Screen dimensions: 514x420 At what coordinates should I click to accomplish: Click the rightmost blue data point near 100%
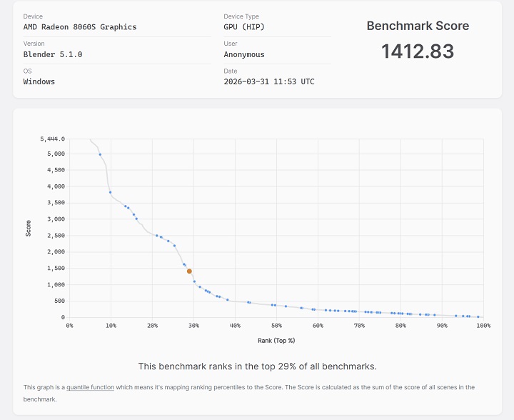(478, 316)
